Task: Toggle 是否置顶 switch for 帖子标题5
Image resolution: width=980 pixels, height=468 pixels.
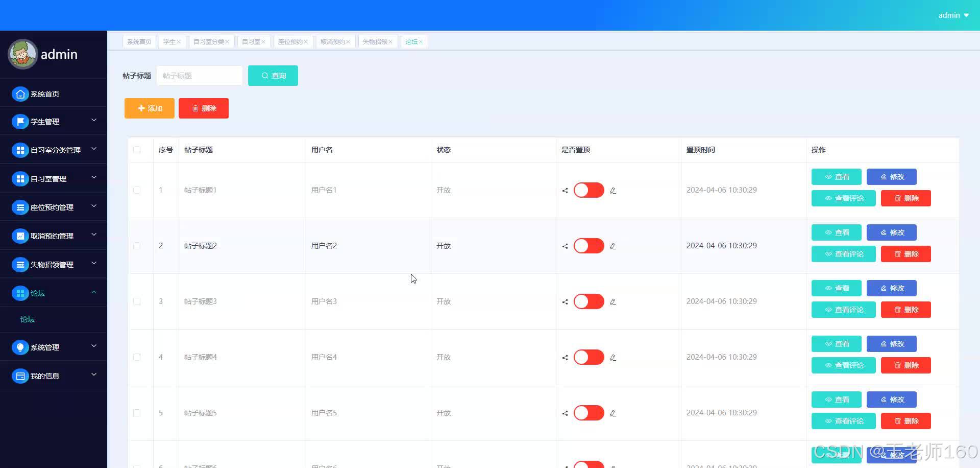Action: [589, 413]
